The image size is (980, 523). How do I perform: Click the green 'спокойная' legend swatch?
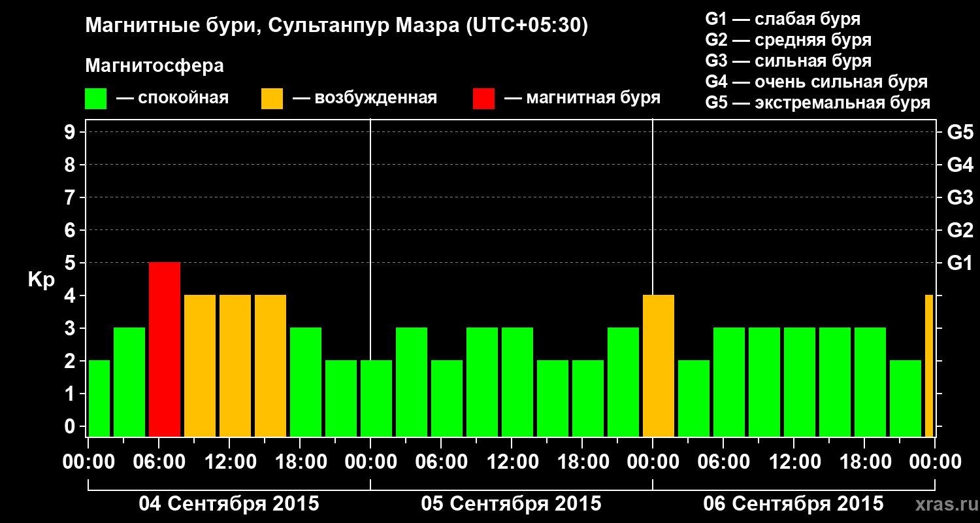click(96, 99)
